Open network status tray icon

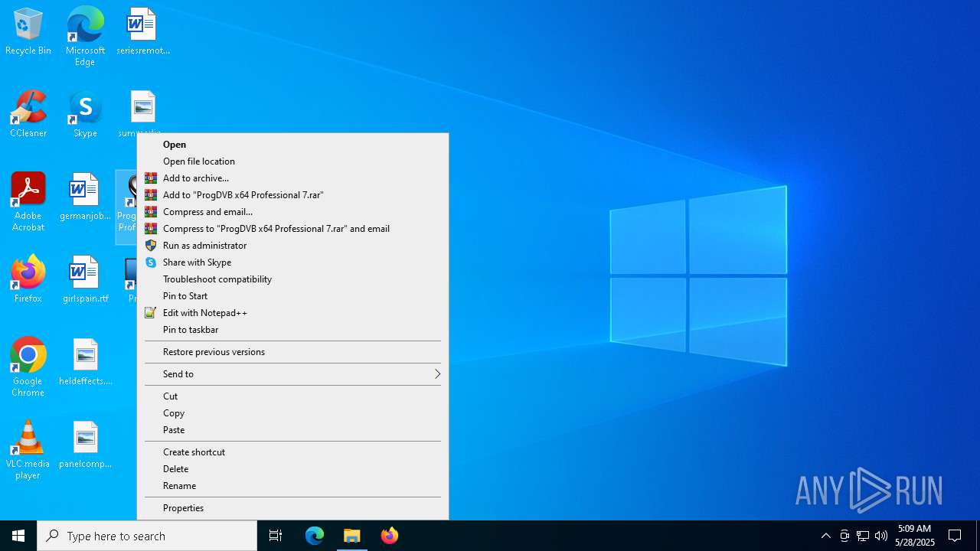[x=863, y=536]
